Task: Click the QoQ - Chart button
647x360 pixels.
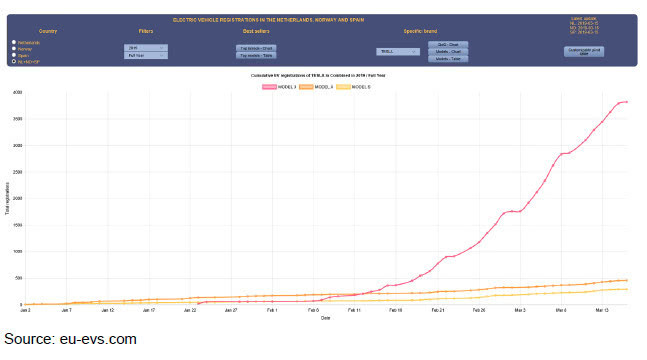Action: tap(448, 44)
